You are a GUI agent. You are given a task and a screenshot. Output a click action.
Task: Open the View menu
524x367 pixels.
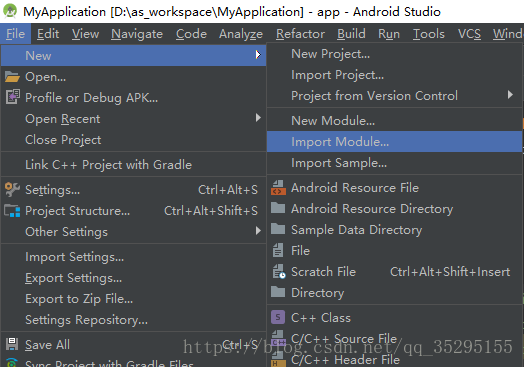coord(85,34)
